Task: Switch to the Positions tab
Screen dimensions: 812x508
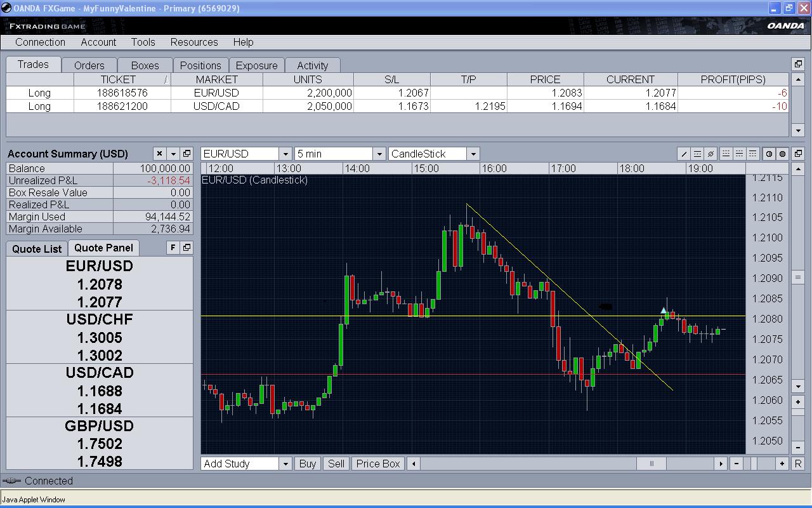Action: (x=200, y=65)
